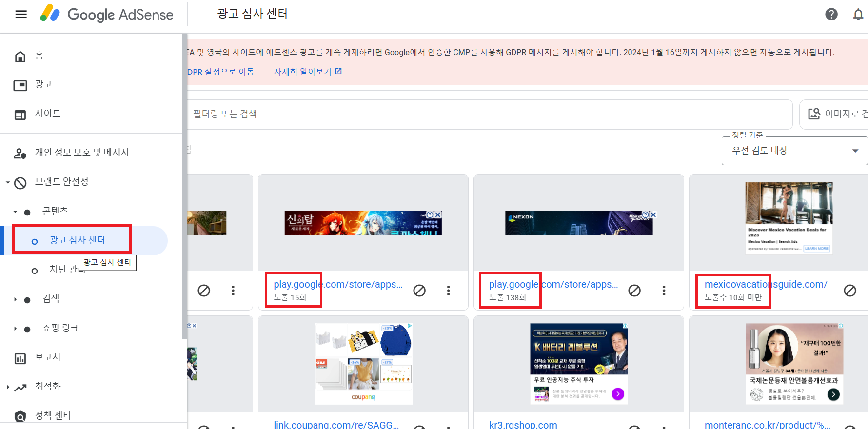This screenshot has width=868, height=429.
Task: Open the 노출 15회 play.google.com link
Action: pyautogui.click(x=338, y=284)
